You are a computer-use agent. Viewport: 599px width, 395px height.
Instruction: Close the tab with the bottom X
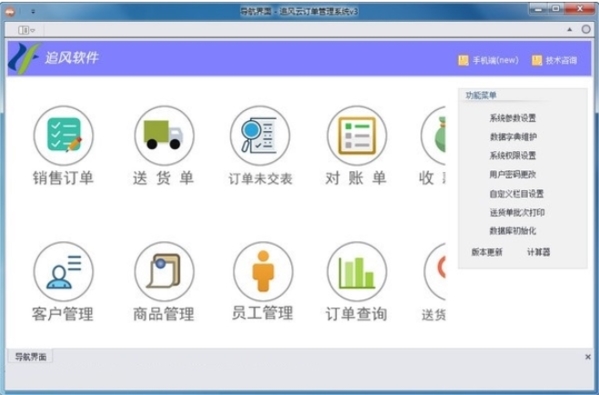click(588, 357)
